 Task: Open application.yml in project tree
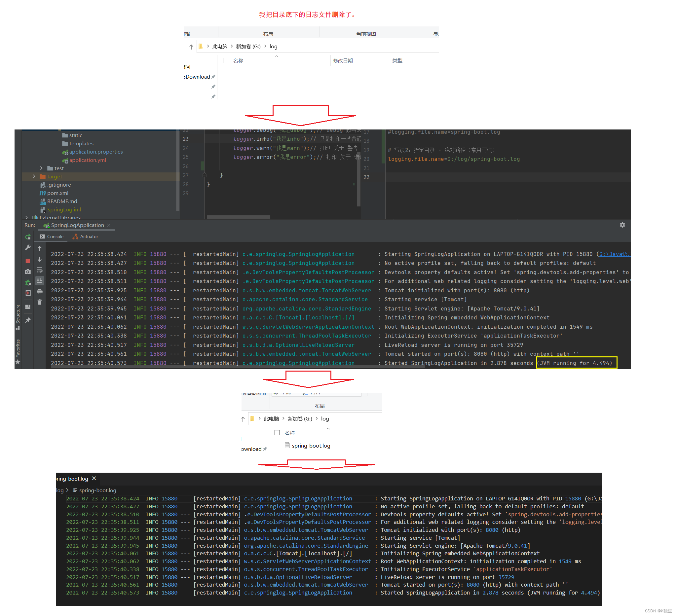click(87, 160)
